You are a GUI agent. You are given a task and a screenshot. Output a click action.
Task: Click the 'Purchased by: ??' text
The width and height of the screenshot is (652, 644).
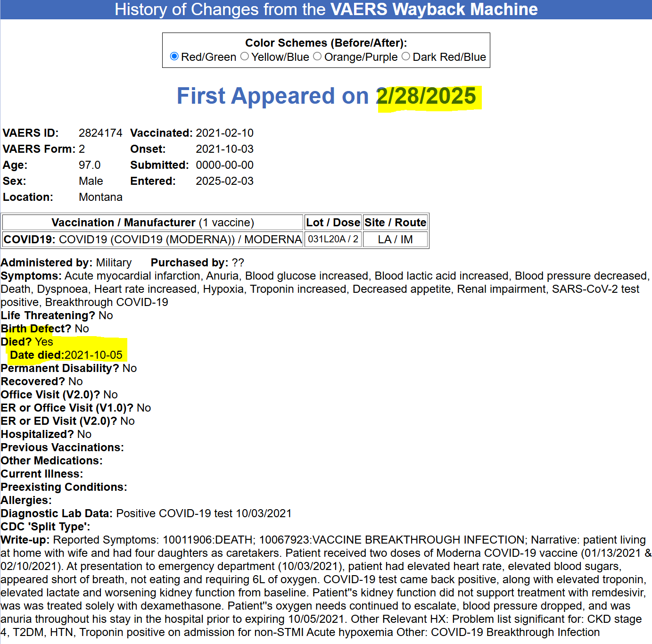click(x=198, y=263)
